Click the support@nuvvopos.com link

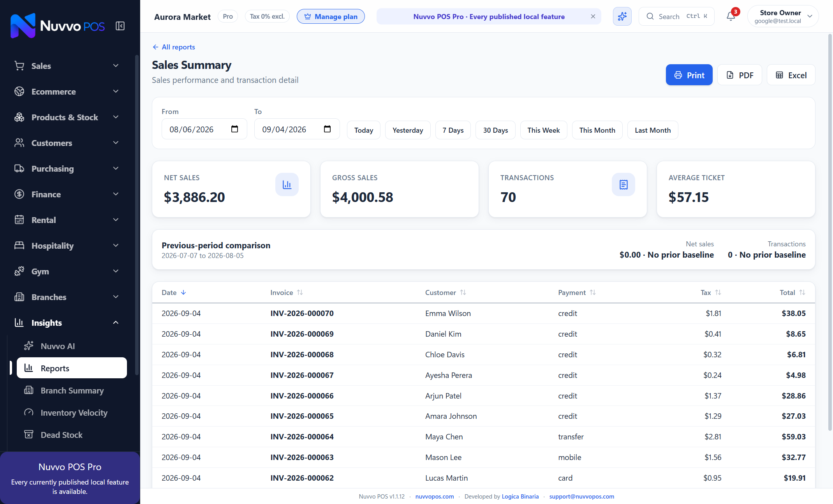[x=581, y=496]
